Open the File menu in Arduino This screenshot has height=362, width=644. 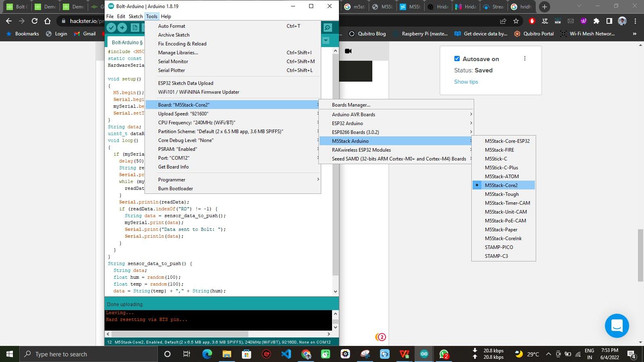[x=110, y=16]
